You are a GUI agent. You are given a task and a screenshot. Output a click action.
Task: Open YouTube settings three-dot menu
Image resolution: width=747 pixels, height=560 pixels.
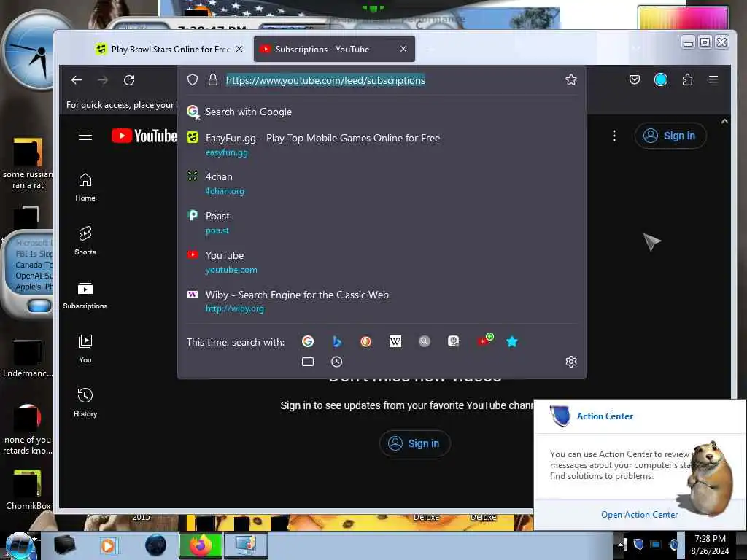[x=614, y=136]
